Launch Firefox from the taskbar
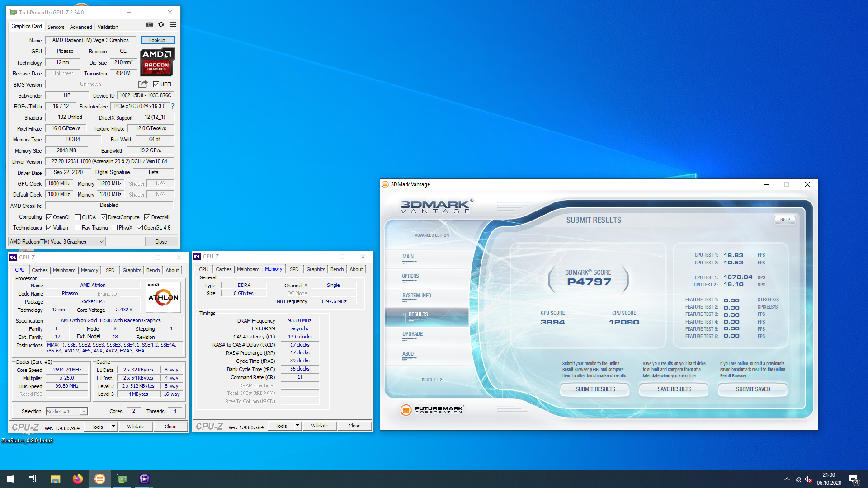868x488 pixels. click(77, 479)
